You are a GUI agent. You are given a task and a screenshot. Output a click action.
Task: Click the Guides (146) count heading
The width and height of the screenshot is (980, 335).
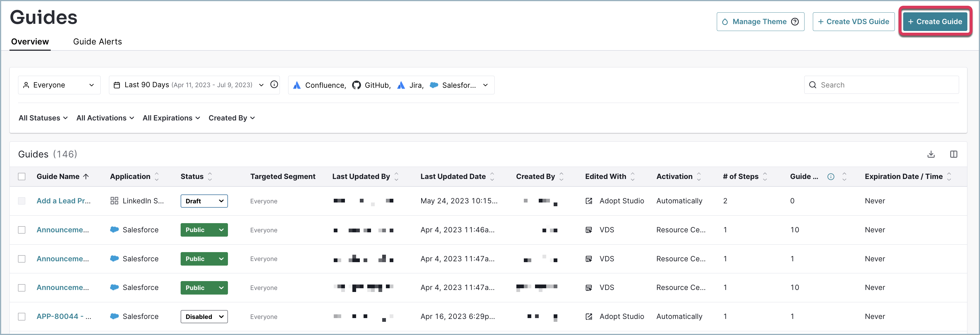tap(48, 154)
